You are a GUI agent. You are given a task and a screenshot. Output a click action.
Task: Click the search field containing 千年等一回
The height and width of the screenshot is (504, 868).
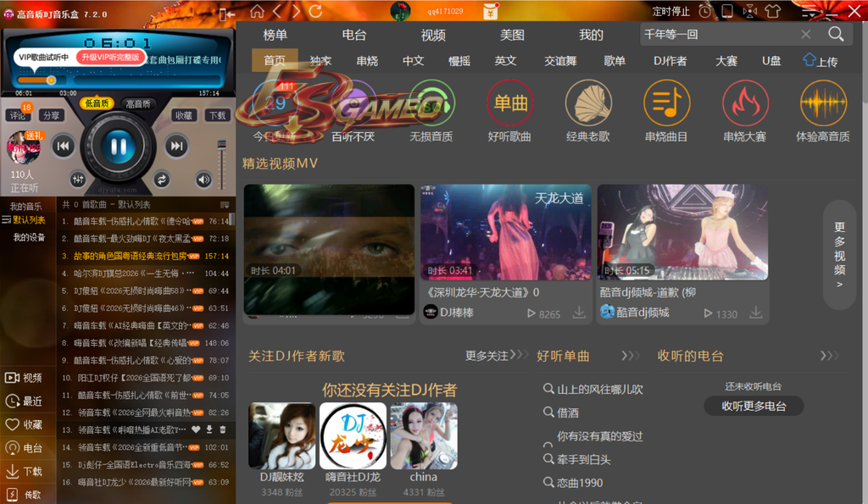719,34
